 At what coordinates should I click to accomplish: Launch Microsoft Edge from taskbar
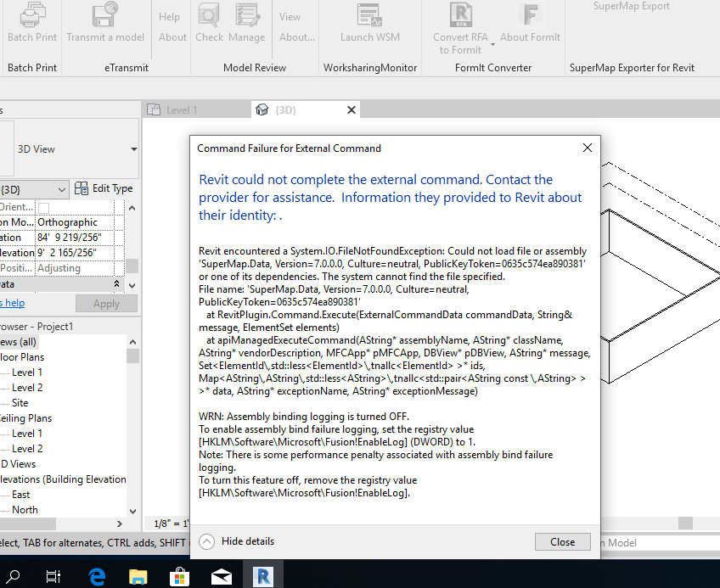click(97, 576)
